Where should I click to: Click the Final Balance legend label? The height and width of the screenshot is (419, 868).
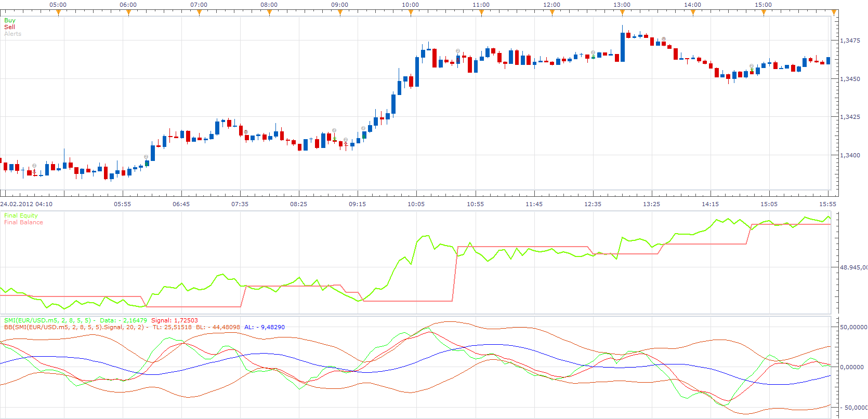coord(23,222)
